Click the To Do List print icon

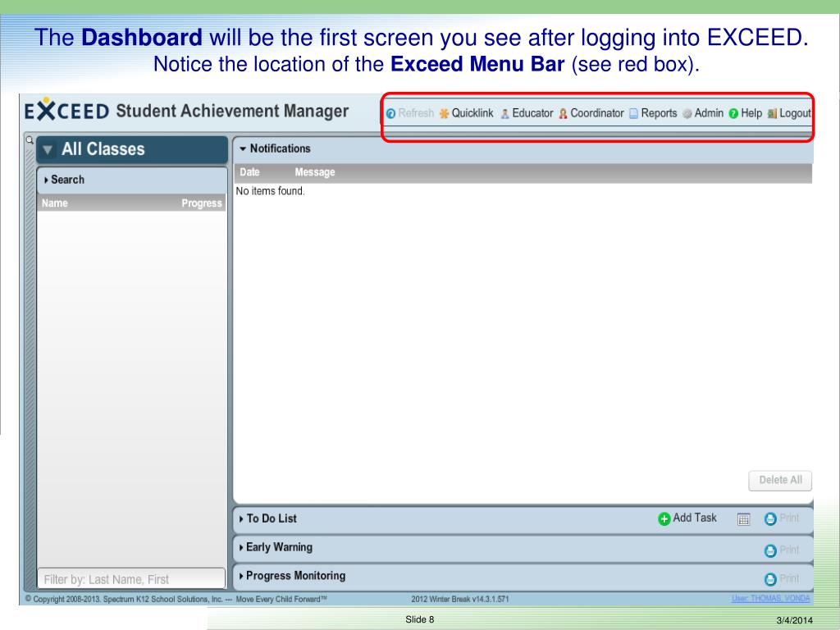pos(770,519)
